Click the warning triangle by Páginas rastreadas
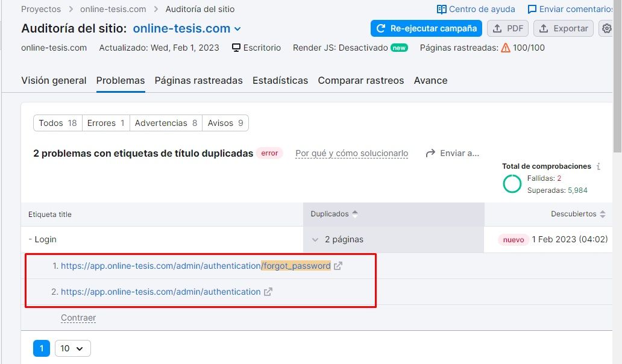Viewport: 622px width, 364px height. click(505, 48)
